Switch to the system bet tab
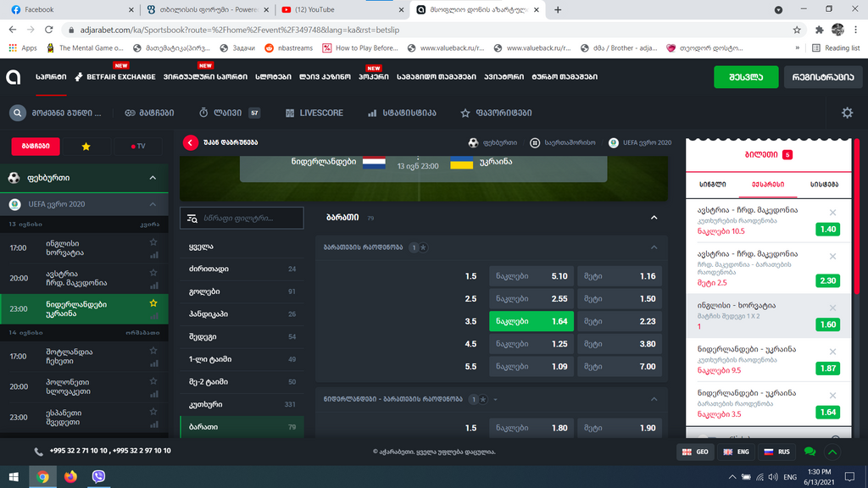 click(824, 184)
